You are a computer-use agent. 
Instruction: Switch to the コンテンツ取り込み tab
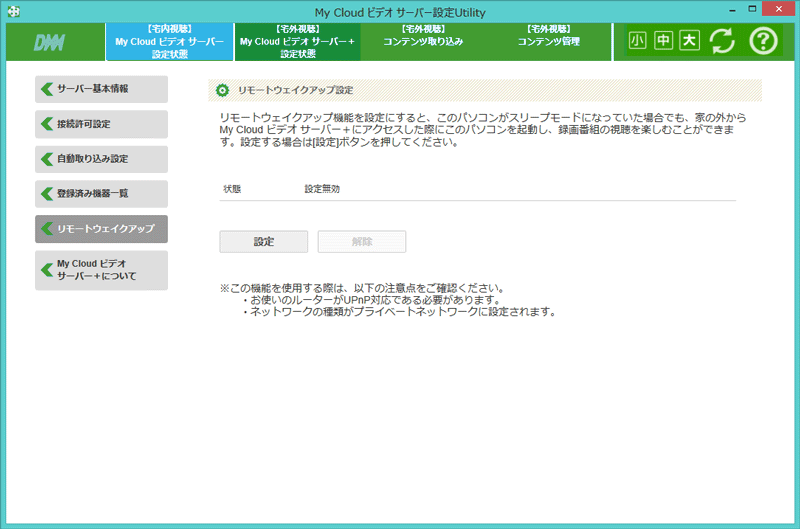423,42
